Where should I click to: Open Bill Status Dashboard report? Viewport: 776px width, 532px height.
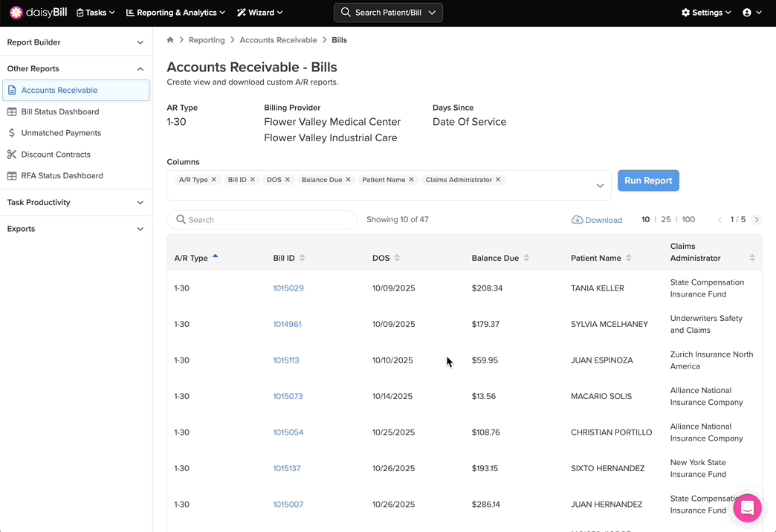coord(59,111)
